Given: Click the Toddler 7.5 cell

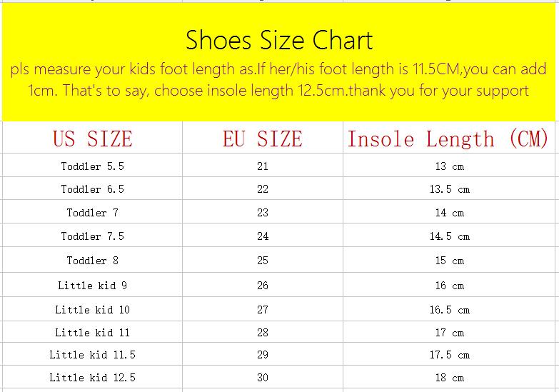Looking at the screenshot, I should click(x=92, y=236).
